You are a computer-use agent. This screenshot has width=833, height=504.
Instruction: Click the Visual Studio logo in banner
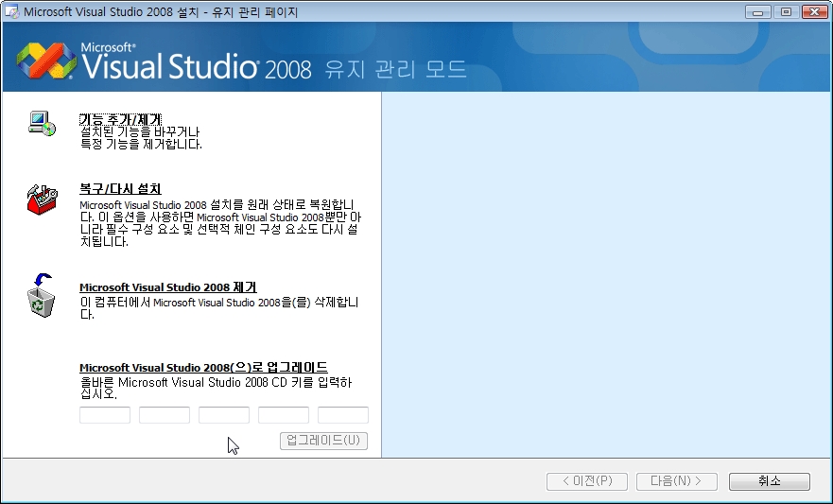46,61
